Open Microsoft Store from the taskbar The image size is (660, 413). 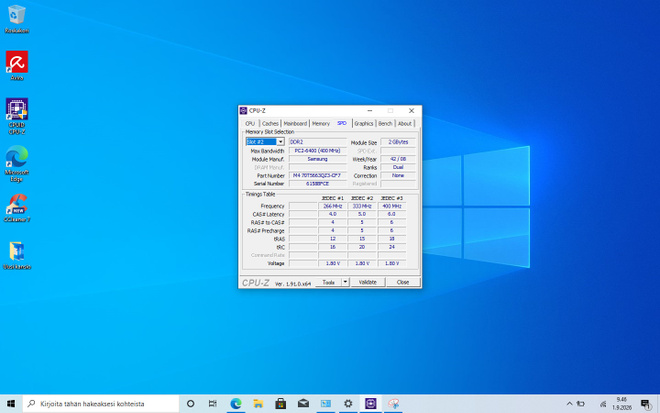[281, 404]
